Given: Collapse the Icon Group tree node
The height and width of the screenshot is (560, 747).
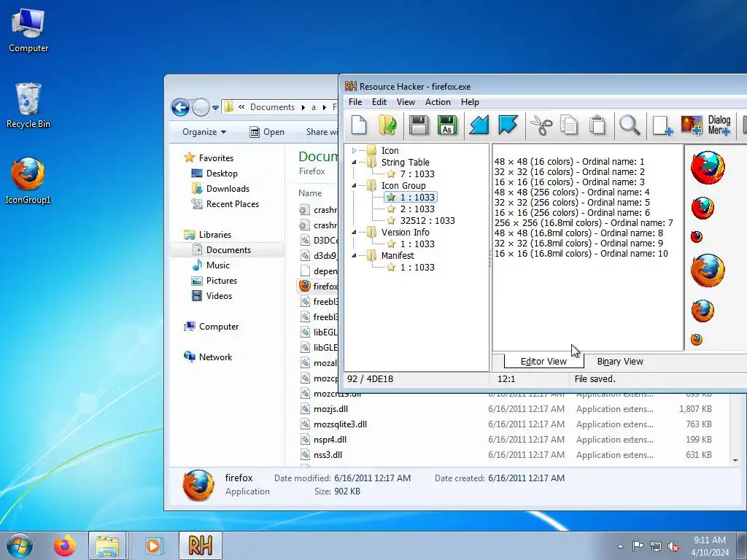Looking at the screenshot, I should 354,186.
